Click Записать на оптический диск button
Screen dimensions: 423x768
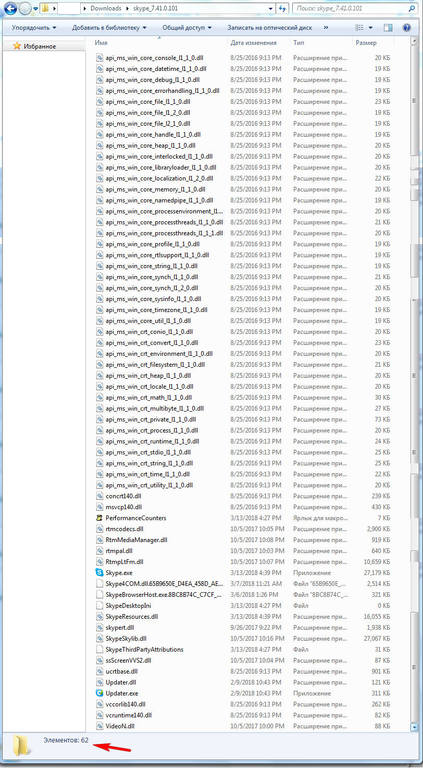271,28
